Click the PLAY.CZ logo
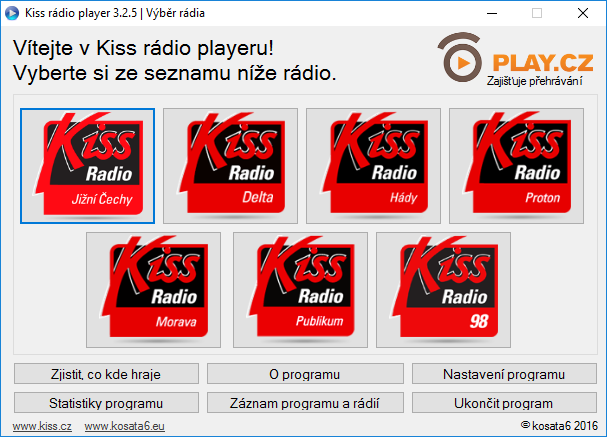The width and height of the screenshot is (607, 437). pos(515,59)
